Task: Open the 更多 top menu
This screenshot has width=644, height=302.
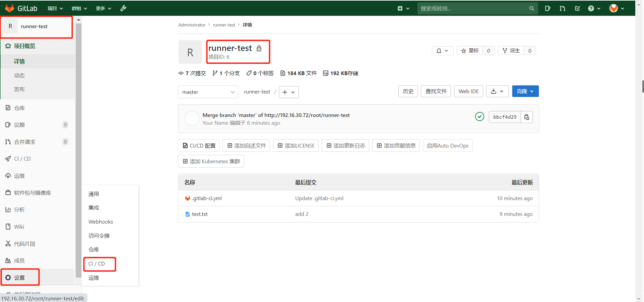Action: click(x=104, y=8)
